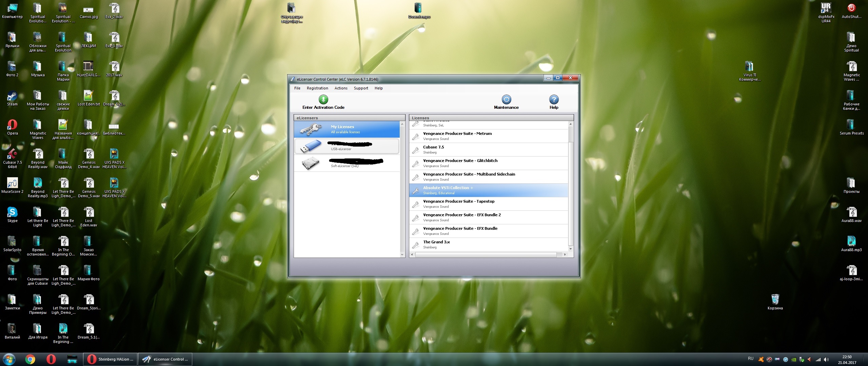Click key icon next to Cubase 7.5 license
This screenshot has width=868, height=366.
pyautogui.click(x=415, y=150)
